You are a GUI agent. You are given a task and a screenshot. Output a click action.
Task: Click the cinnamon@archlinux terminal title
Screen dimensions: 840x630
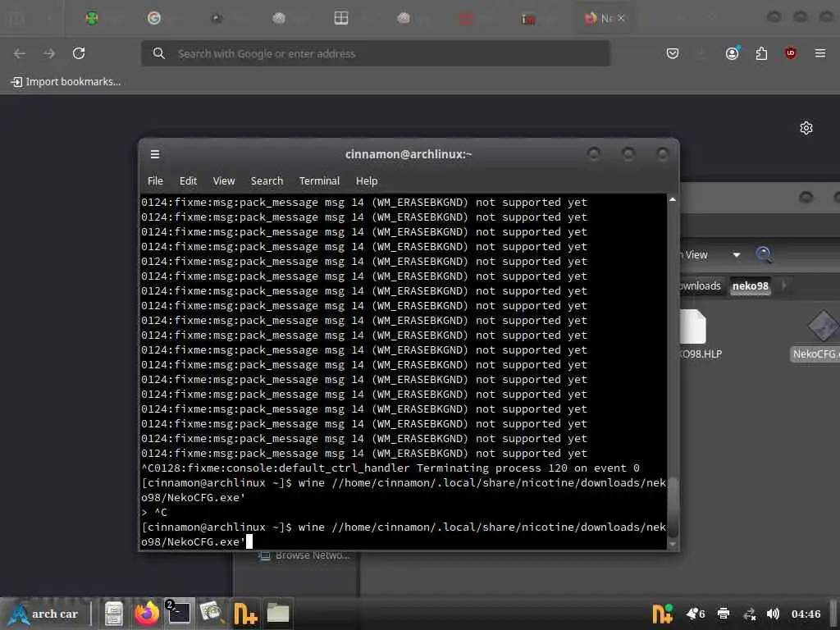(409, 154)
